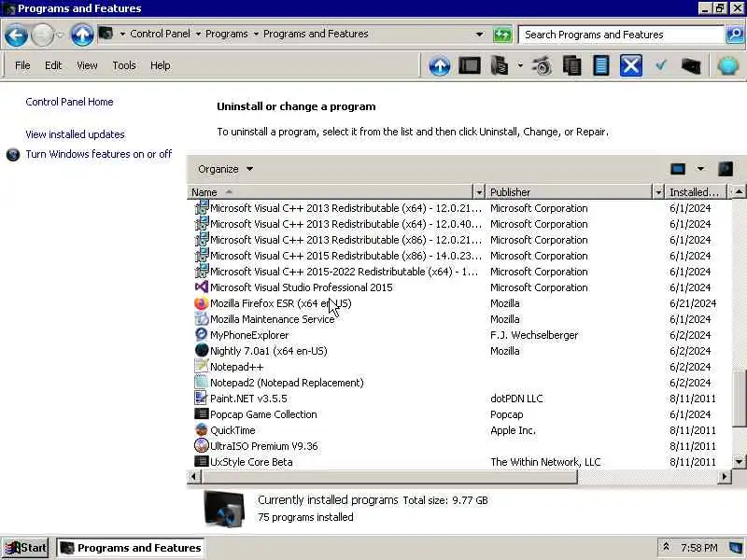The image size is (747, 560).
Task: Open the toolbar folders icon dropdown arrow
Action: [520, 65]
